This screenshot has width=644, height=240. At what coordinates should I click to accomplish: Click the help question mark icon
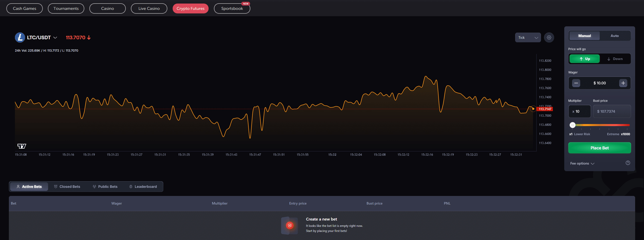point(628,163)
